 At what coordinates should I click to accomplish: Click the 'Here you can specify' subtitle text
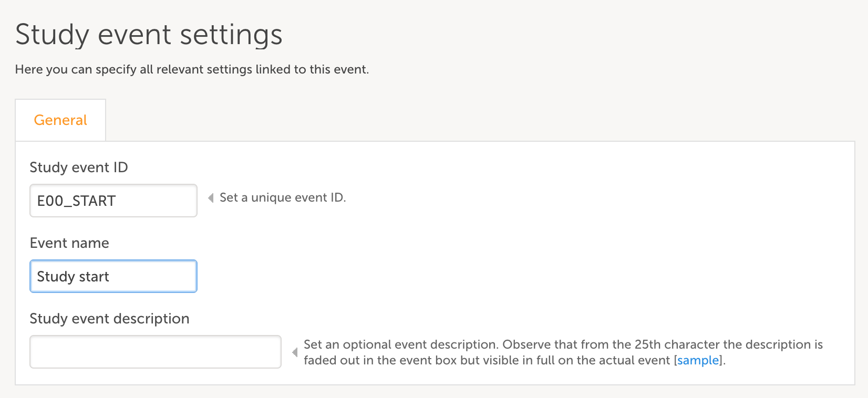(192, 69)
